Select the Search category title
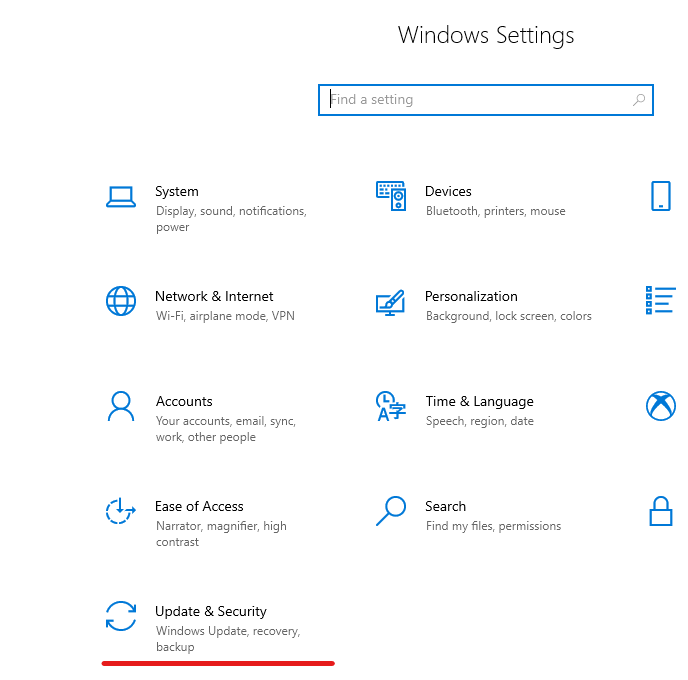The width and height of the screenshot is (688, 680). [445, 506]
